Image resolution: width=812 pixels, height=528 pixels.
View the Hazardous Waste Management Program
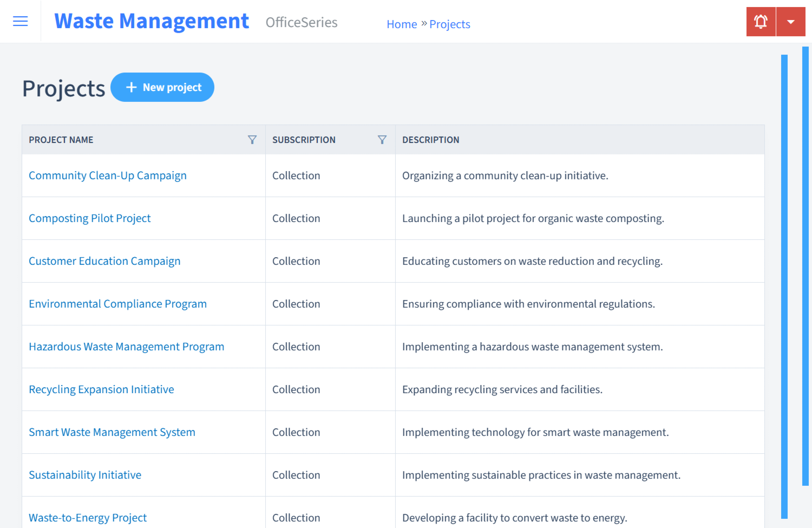[x=126, y=347]
